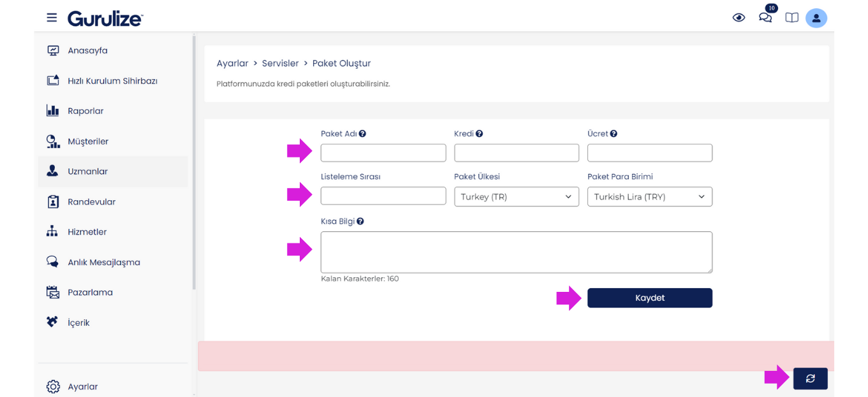Open the user profile avatar
The height and width of the screenshot is (397, 868).
point(816,18)
